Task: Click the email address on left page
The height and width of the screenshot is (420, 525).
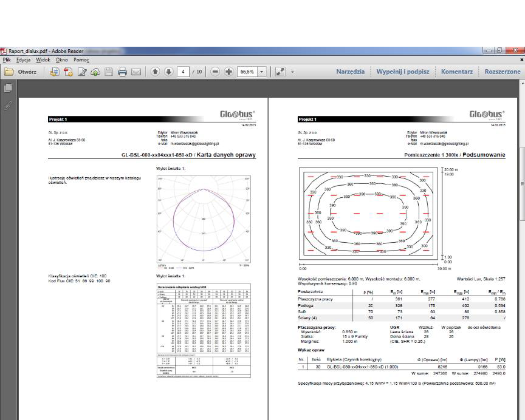Action: 194,144
